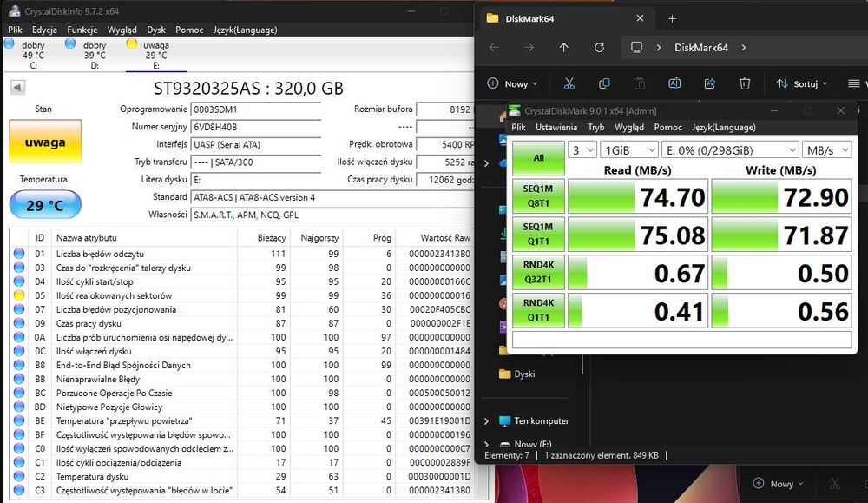This screenshot has height=503, width=868.
Task: Click the firmware field 0003SDM1
Action: (256, 109)
